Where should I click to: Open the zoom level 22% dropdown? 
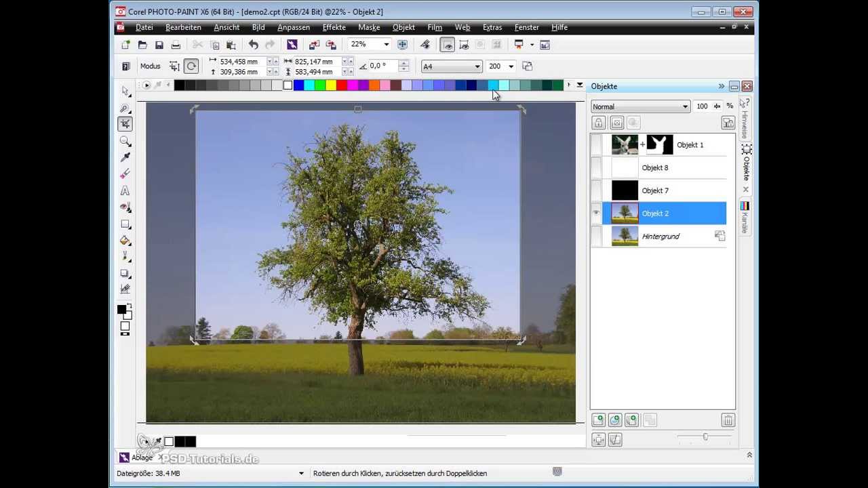(x=387, y=45)
